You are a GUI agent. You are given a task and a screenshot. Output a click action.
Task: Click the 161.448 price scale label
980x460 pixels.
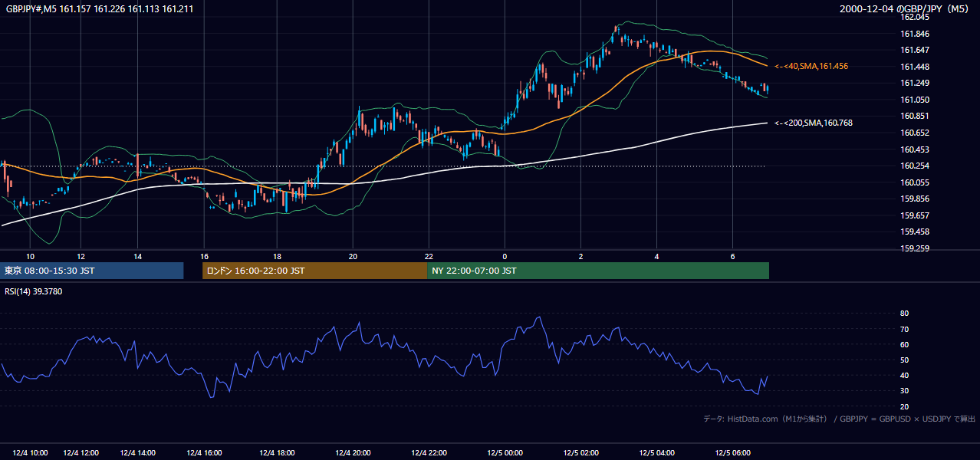(x=915, y=67)
